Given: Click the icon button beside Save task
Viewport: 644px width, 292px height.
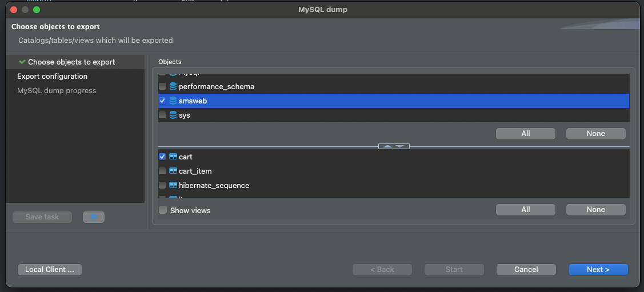Looking at the screenshot, I should (x=94, y=217).
